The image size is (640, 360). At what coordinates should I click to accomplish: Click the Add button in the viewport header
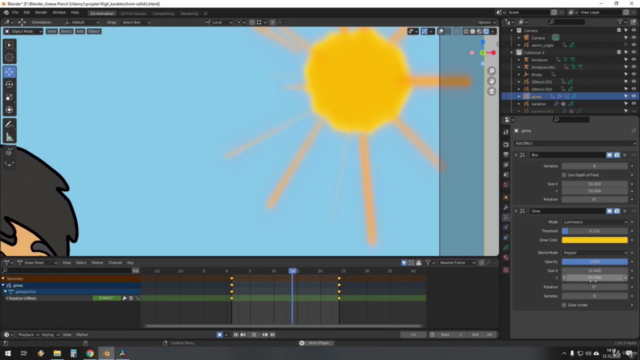[x=80, y=31]
